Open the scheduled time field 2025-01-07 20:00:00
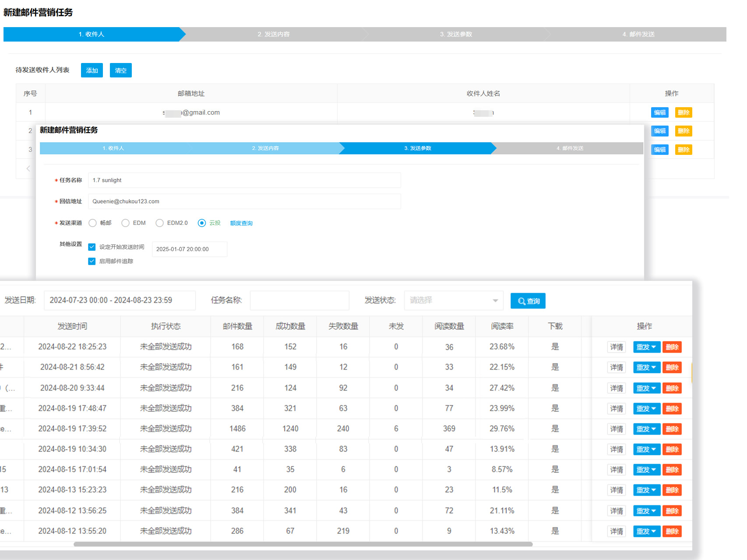747x560 pixels. pos(190,249)
